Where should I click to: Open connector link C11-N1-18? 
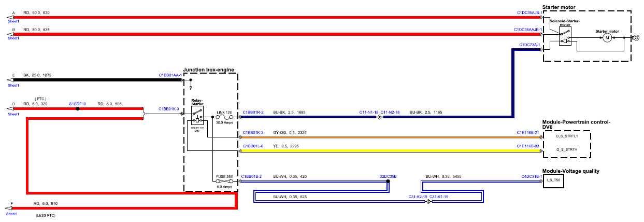369,112
